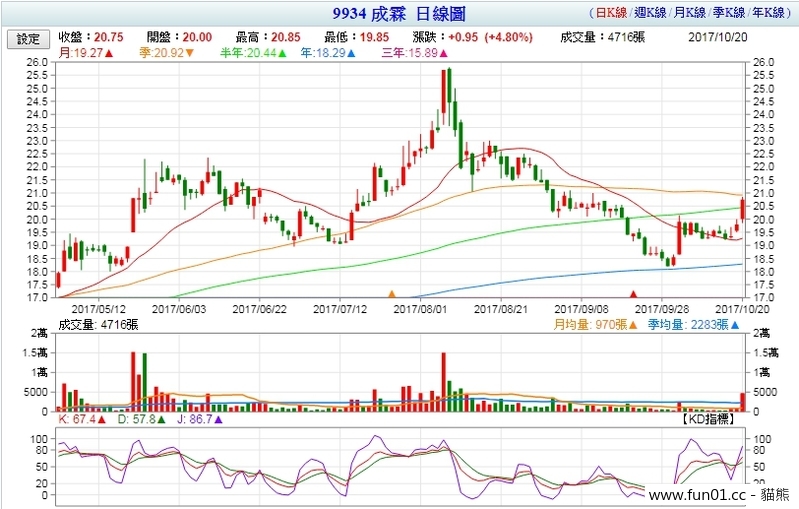Screen dimensions: 799x509
Task: Click the 收盤 20.75 closing price
Action: point(91,37)
